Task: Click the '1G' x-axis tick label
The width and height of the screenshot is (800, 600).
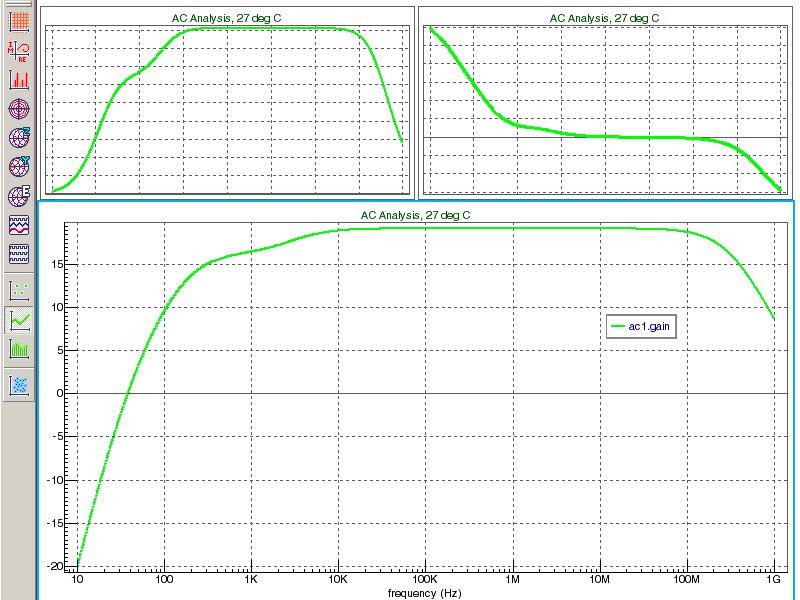Action: 773,579
